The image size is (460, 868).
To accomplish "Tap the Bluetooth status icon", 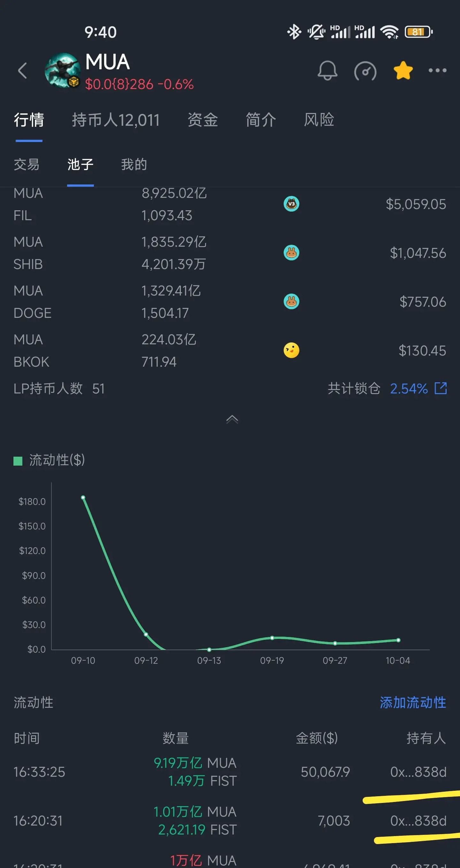I will [x=294, y=32].
